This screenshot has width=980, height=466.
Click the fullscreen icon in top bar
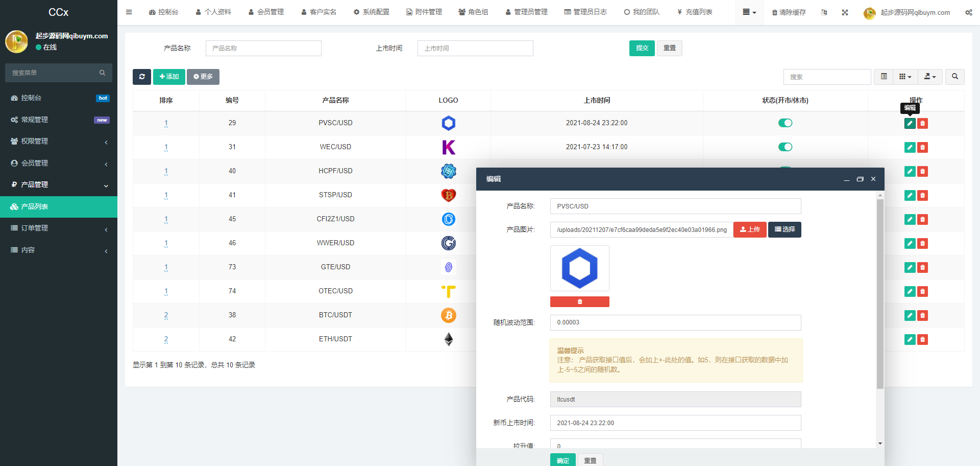[845, 12]
